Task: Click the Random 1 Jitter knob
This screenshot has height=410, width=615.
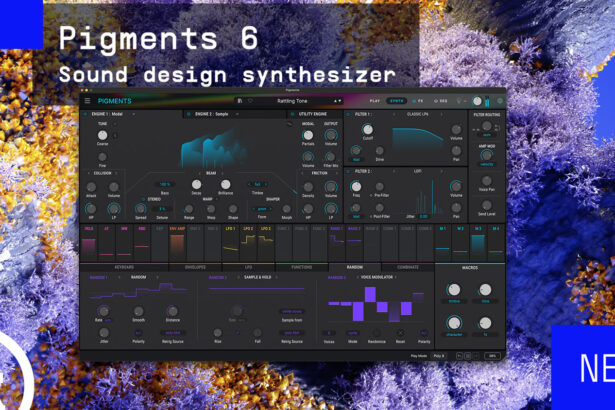Action: point(104,333)
